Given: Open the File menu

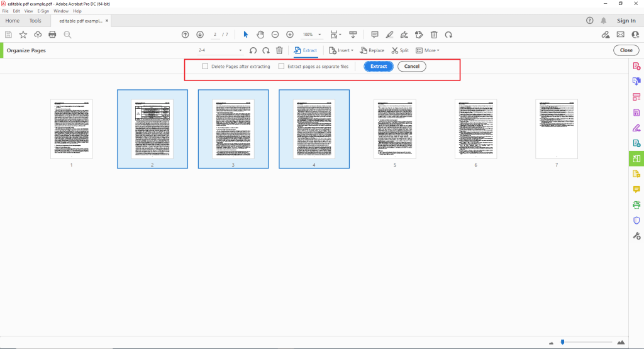Looking at the screenshot, I should 5,11.
